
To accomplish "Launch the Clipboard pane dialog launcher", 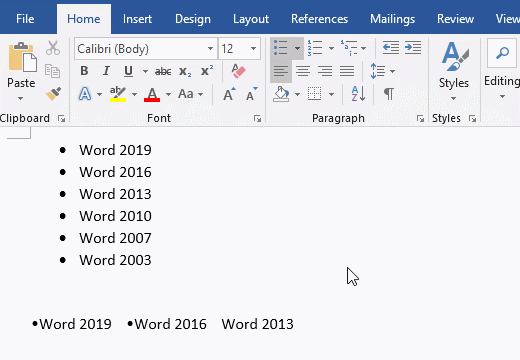I will [x=62, y=118].
